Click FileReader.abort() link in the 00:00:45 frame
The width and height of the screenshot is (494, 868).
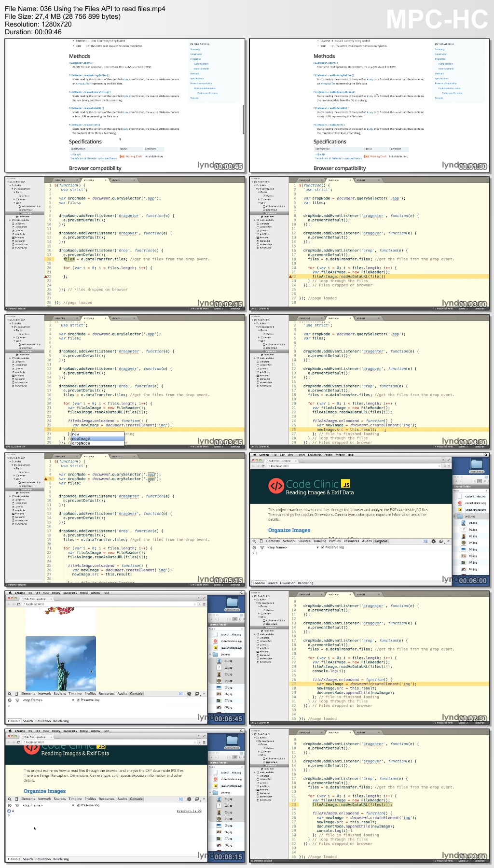(81, 63)
